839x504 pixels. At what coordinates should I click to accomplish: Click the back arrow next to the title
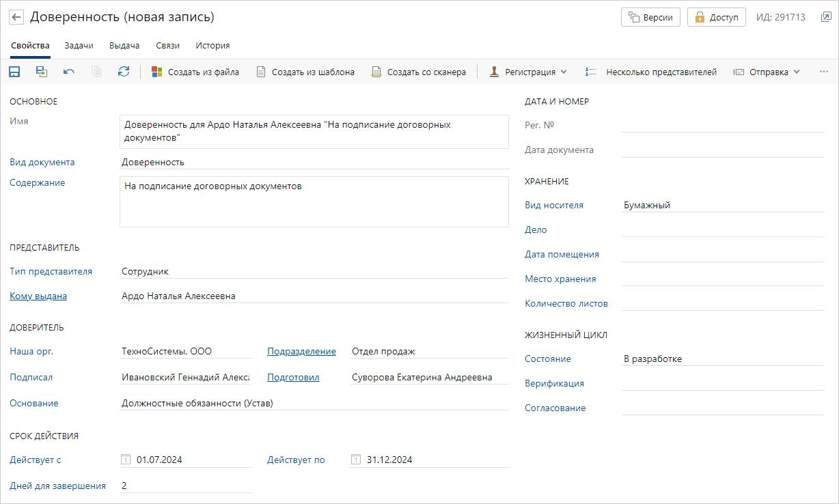tap(17, 17)
